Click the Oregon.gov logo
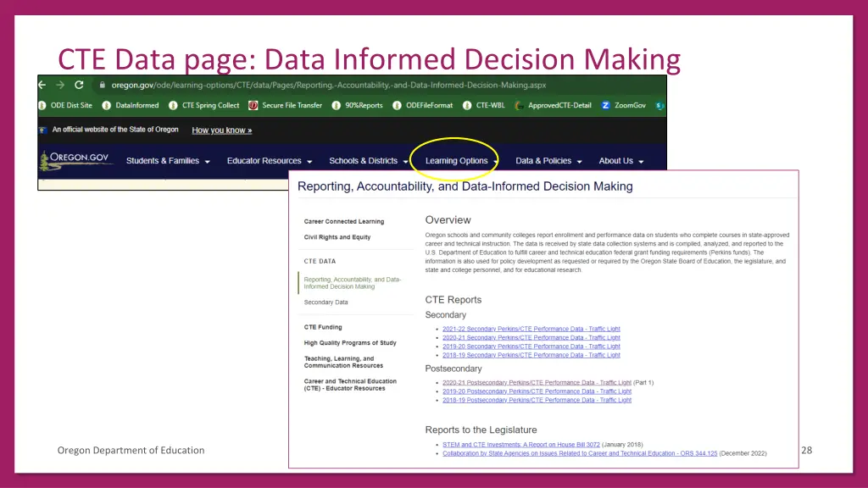 (77, 159)
